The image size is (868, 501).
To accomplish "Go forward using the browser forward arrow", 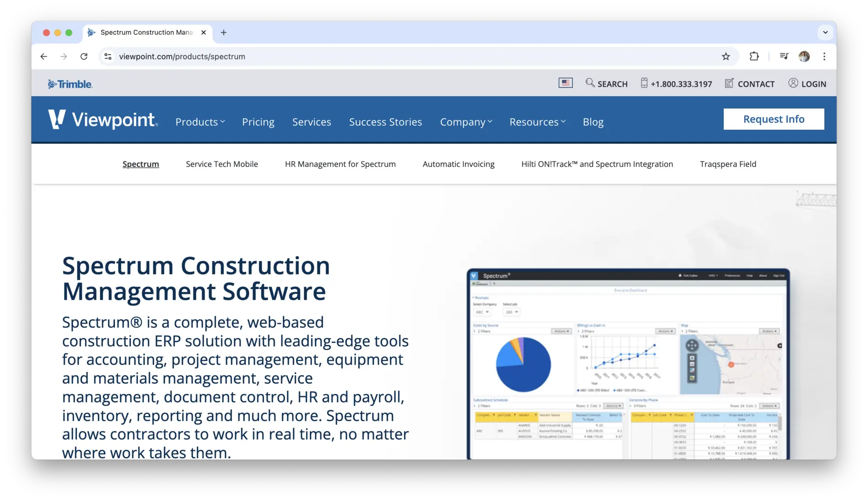I will (x=64, y=57).
